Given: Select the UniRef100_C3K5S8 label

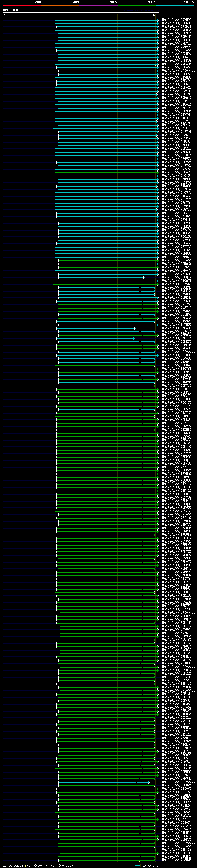Looking at the screenshot, I should (x=176, y=410).
